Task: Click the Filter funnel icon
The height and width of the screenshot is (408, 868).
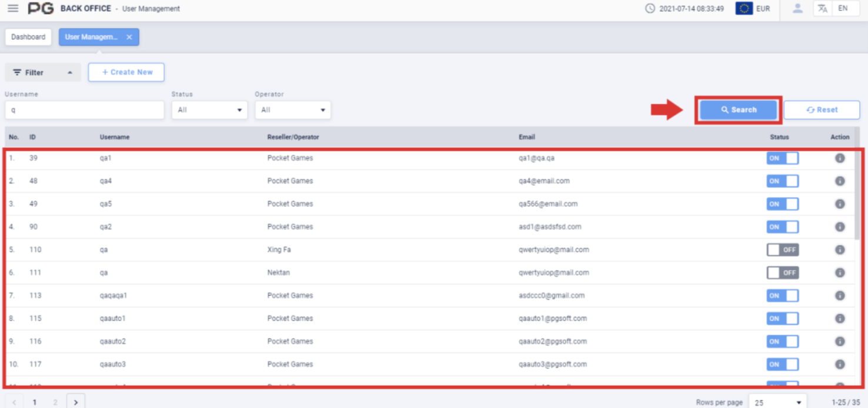Action: click(16, 72)
